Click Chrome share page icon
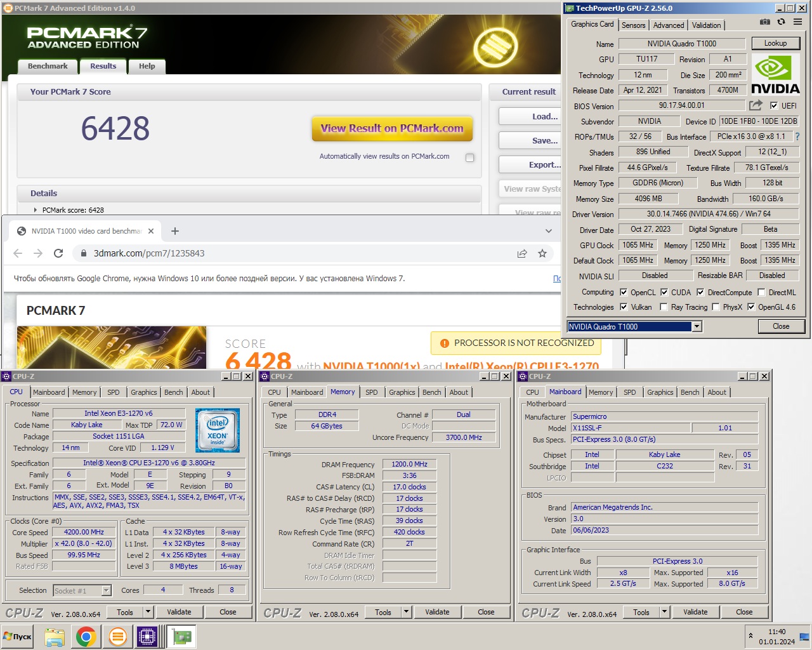This screenshot has width=812, height=650. (522, 253)
